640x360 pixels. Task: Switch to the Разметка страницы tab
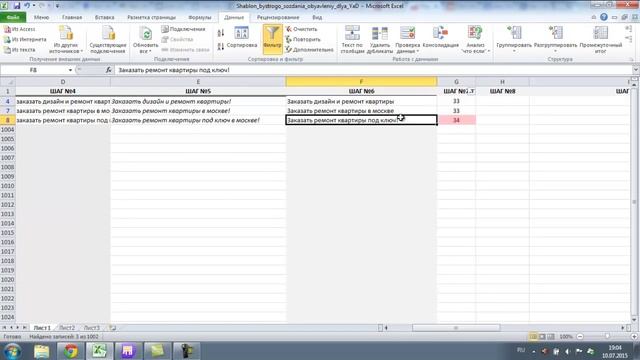tap(151, 18)
